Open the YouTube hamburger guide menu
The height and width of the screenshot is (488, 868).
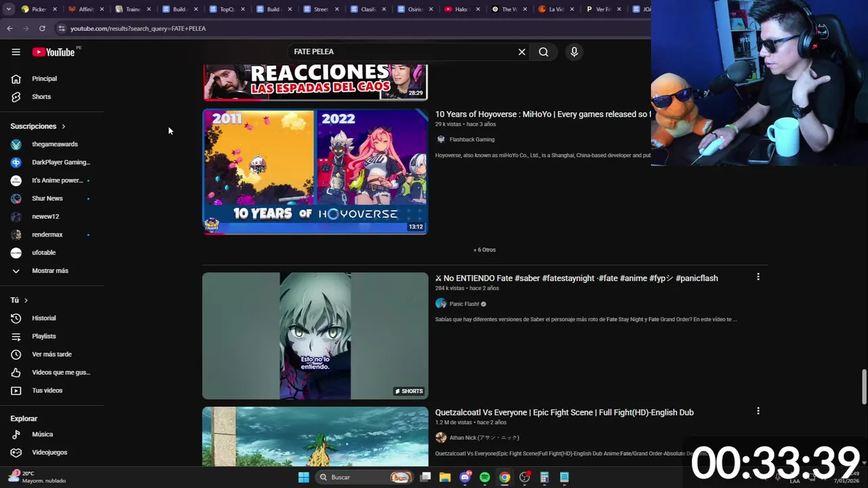tap(16, 52)
